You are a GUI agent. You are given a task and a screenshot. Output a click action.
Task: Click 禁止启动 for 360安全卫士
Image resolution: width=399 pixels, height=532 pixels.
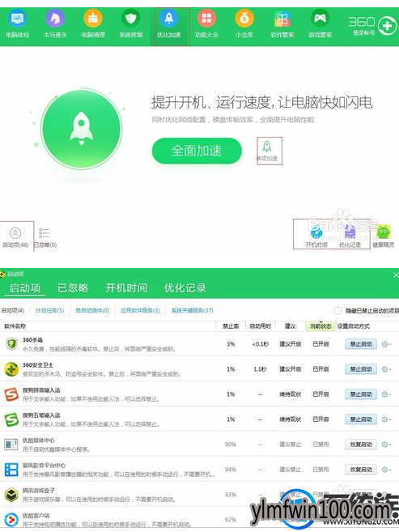pos(361,369)
